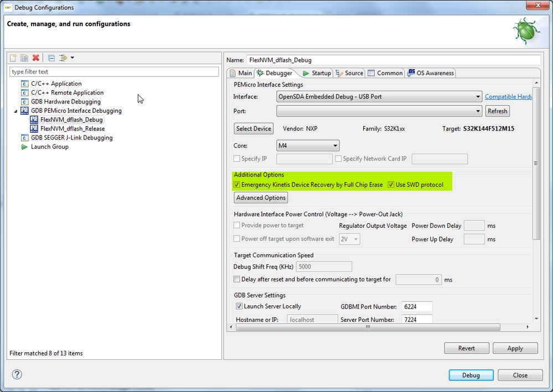Click the Power Down Delay field

pyautogui.click(x=474, y=226)
